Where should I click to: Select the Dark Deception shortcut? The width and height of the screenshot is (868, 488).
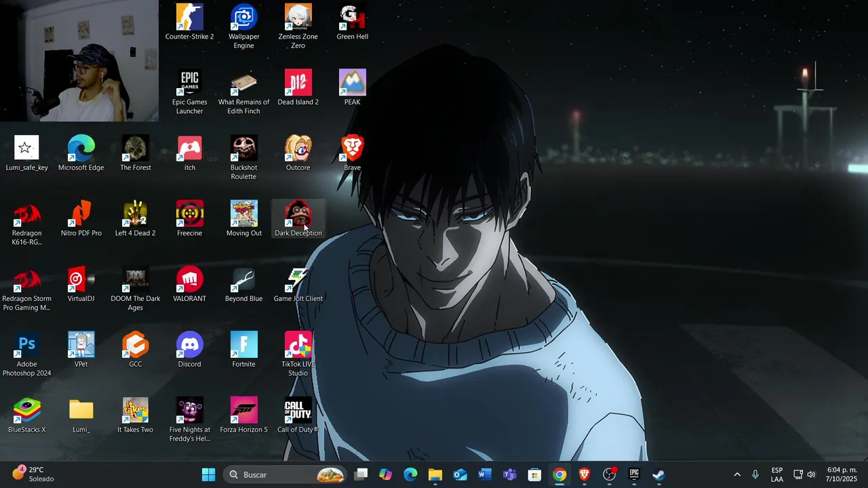click(298, 218)
